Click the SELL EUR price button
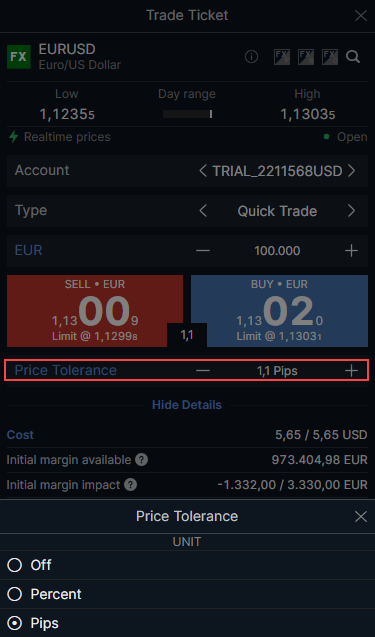The image size is (375, 637). [x=95, y=311]
